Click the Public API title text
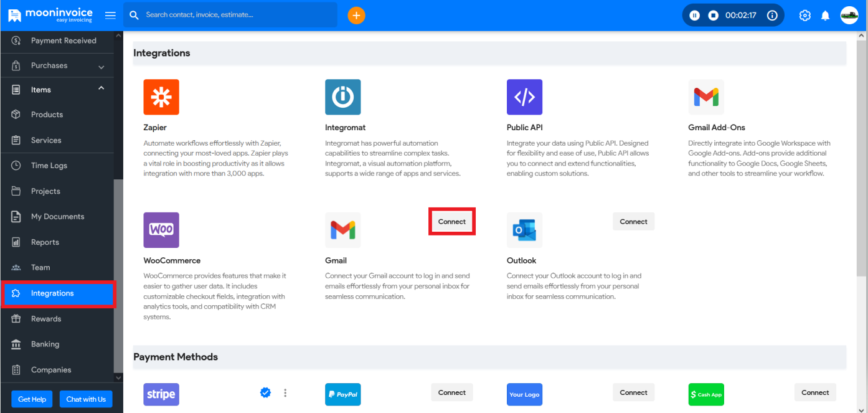This screenshot has height=413, width=868. (x=526, y=128)
